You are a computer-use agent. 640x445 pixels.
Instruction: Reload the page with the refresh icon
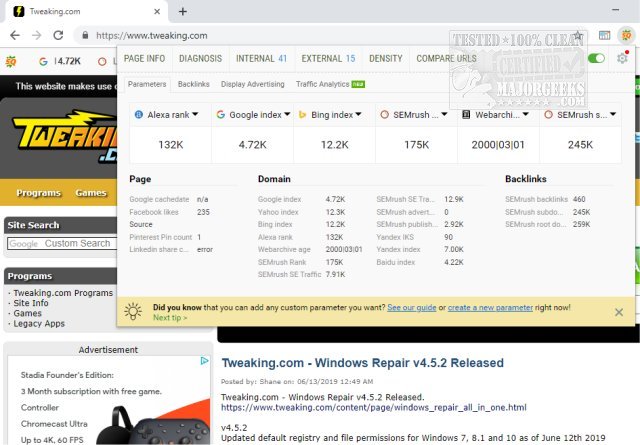coord(58,36)
